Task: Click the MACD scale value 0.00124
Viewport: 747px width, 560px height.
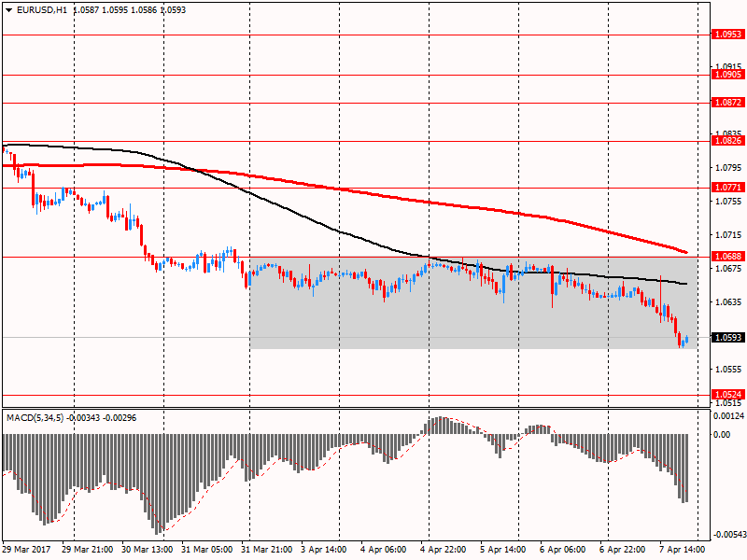Action: 729,416
